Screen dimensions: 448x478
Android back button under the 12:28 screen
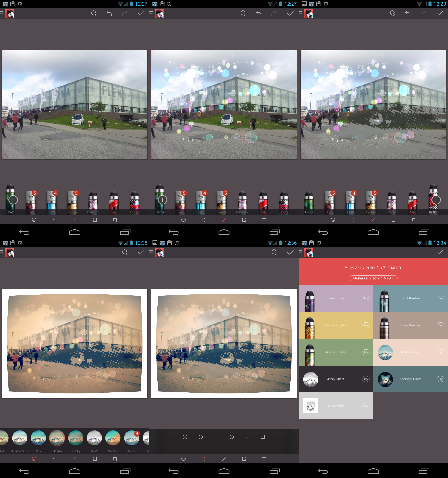(x=323, y=232)
